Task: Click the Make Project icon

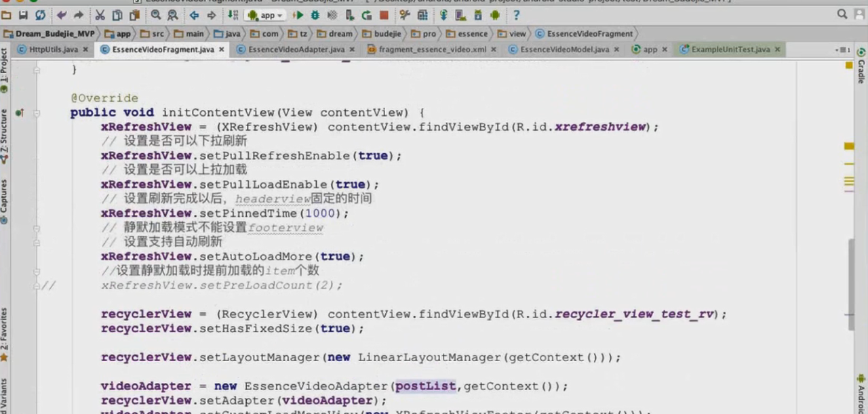Action: click(233, 15)
